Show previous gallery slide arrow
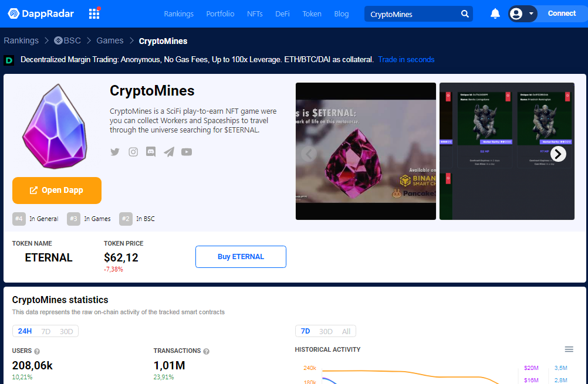This screenshot has height=384, width=588. pyautogui.click(x=309, y=154)
